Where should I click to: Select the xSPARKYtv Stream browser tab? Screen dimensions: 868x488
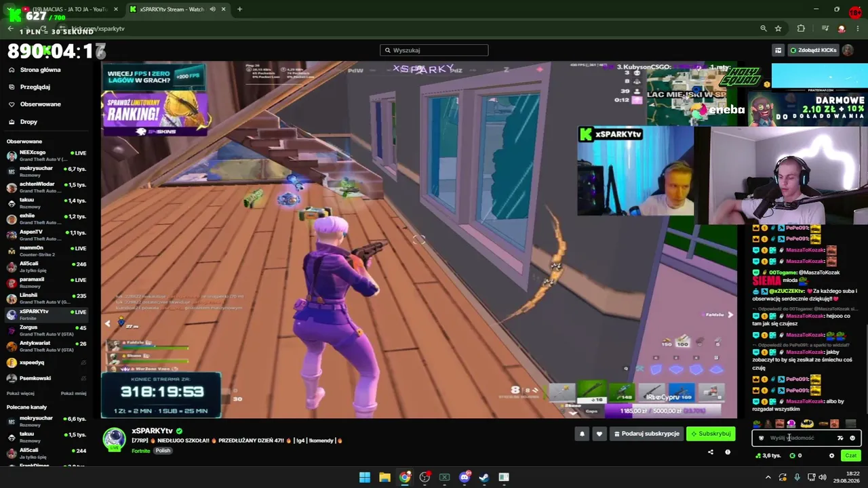(178, 9)
